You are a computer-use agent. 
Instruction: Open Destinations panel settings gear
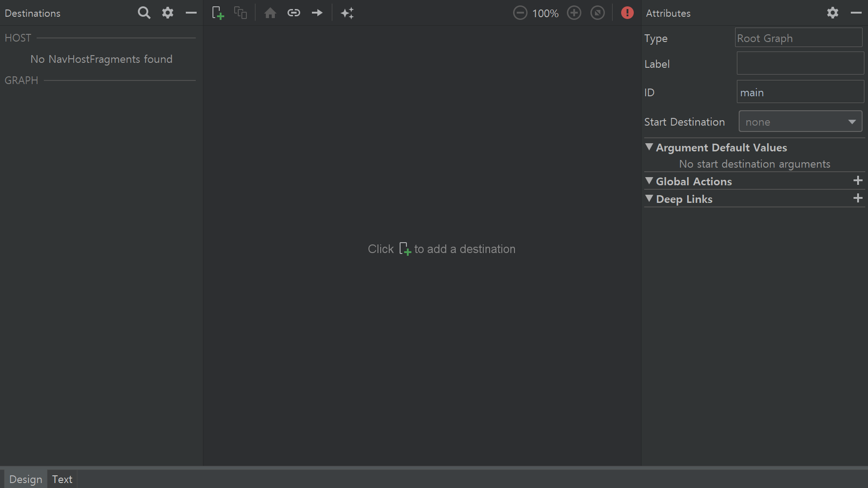click(168, 13)
